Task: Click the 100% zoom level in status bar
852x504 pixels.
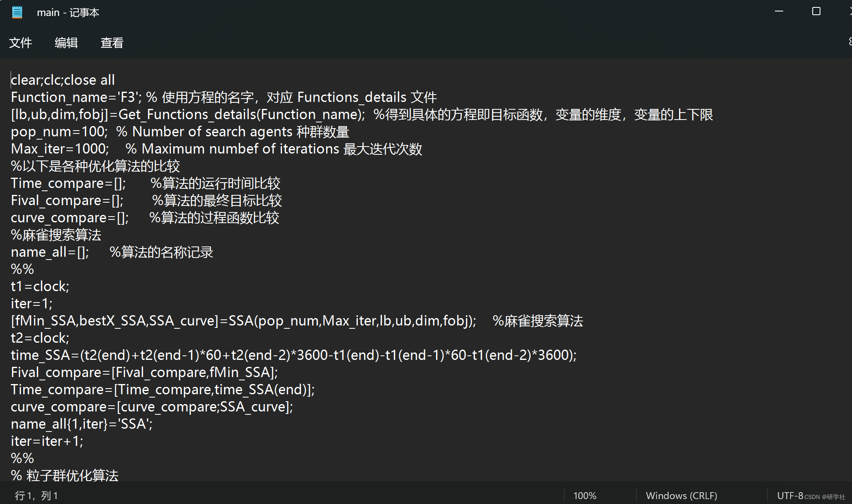Action: 584,496
